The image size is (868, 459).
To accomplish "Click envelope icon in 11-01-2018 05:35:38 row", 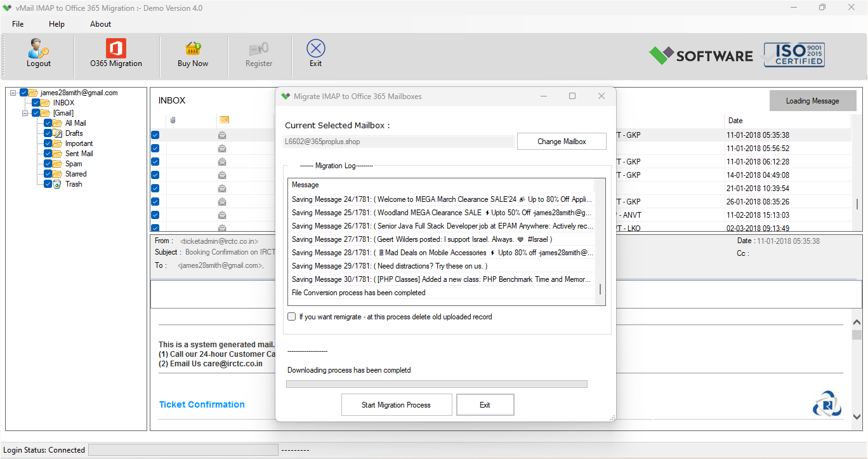I will click(222, 135).
